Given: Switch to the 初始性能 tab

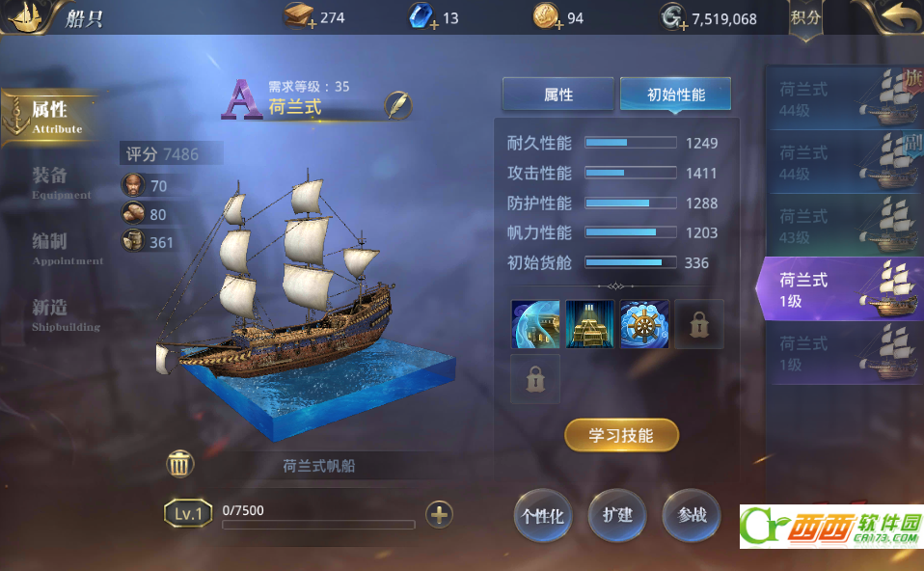Looking at the screenshot, I should 676,95.
